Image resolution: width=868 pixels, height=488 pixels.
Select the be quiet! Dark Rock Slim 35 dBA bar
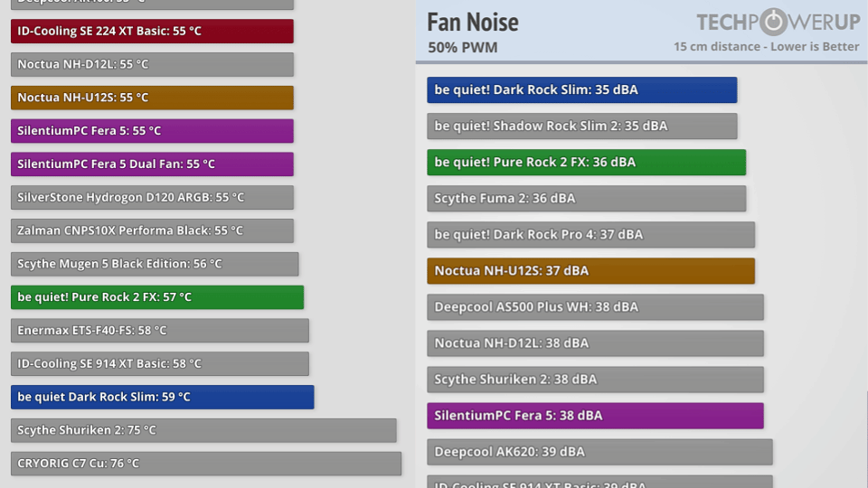coord(581,90)
